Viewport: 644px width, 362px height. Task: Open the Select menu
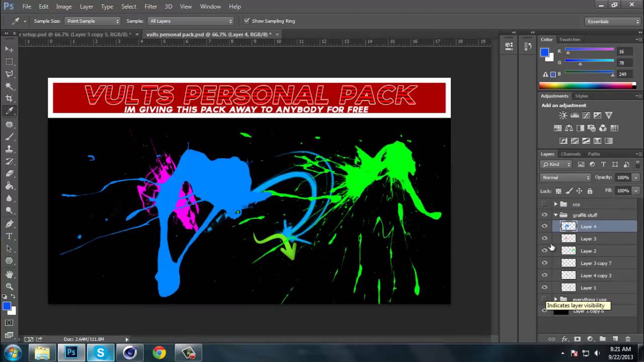[x=129, y=7]
